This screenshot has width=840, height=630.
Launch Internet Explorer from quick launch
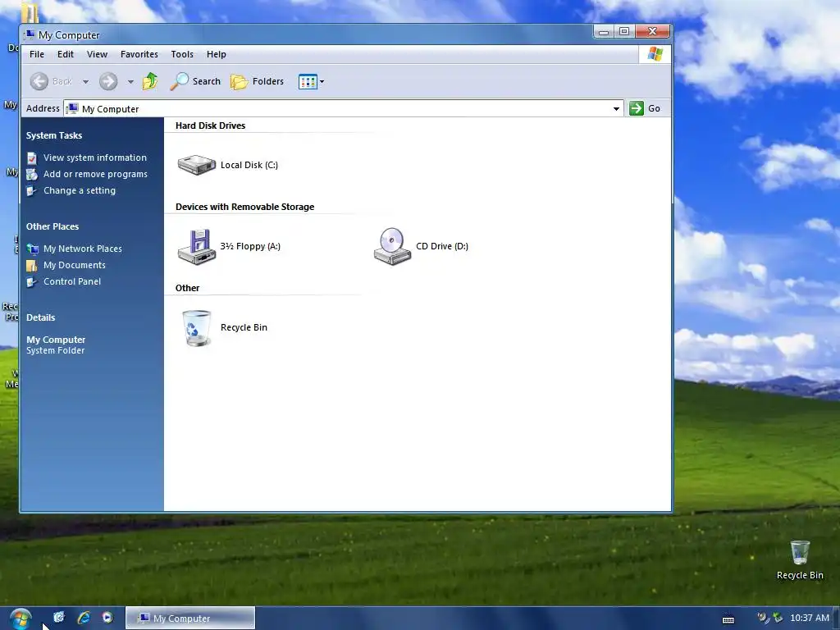point(84,618)
